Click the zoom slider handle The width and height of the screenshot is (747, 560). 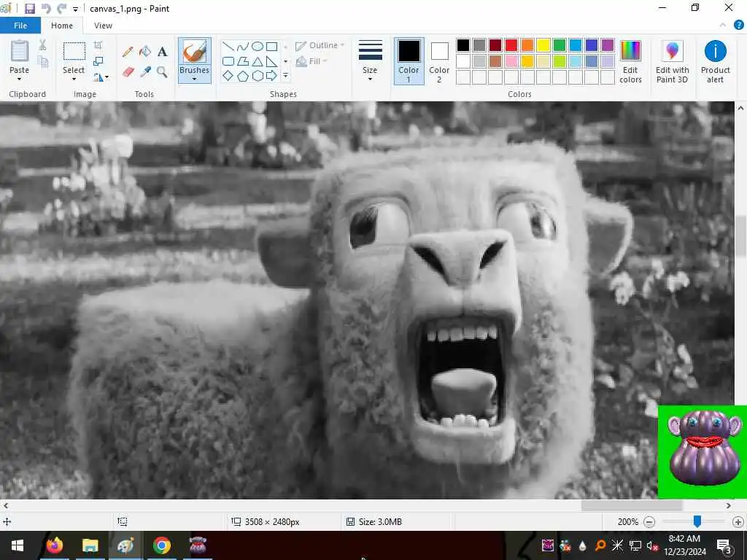pyautogui.click(x=697, y=521)
